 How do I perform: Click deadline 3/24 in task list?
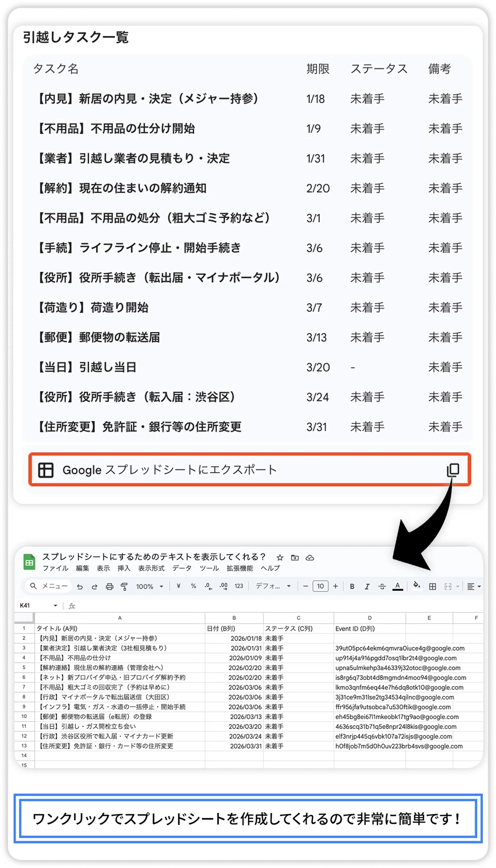pos(317,397)
